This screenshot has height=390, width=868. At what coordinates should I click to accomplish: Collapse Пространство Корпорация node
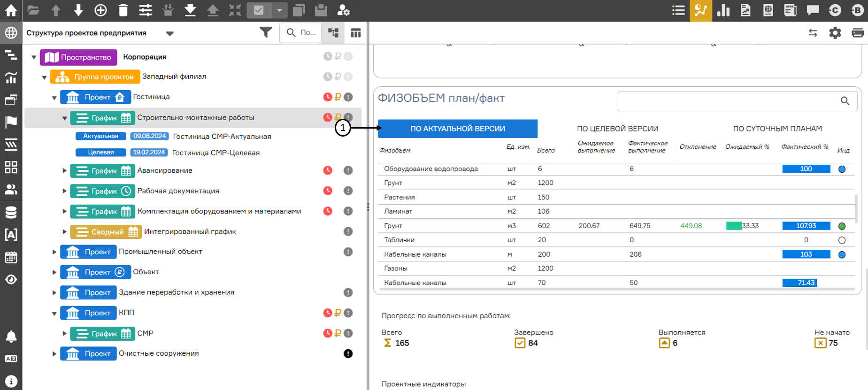point(34,57)
